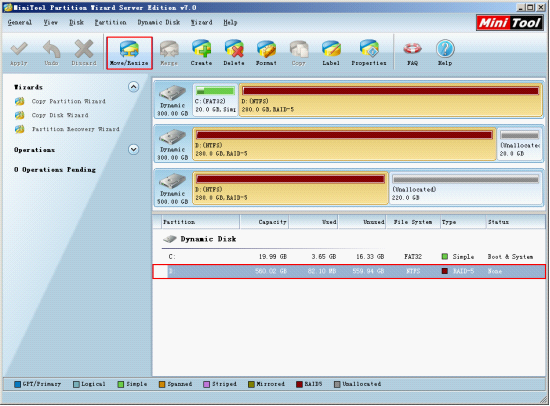This screenshot has height=406, width=550.
Task: Click GPT/Primary blue legend swatch
Action: [17, 384]
